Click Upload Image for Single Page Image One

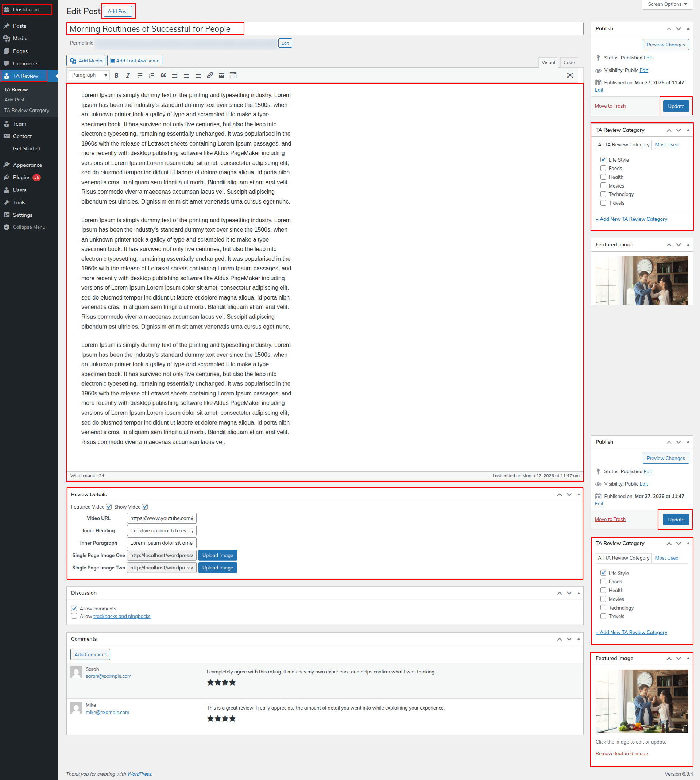[218, 555]
